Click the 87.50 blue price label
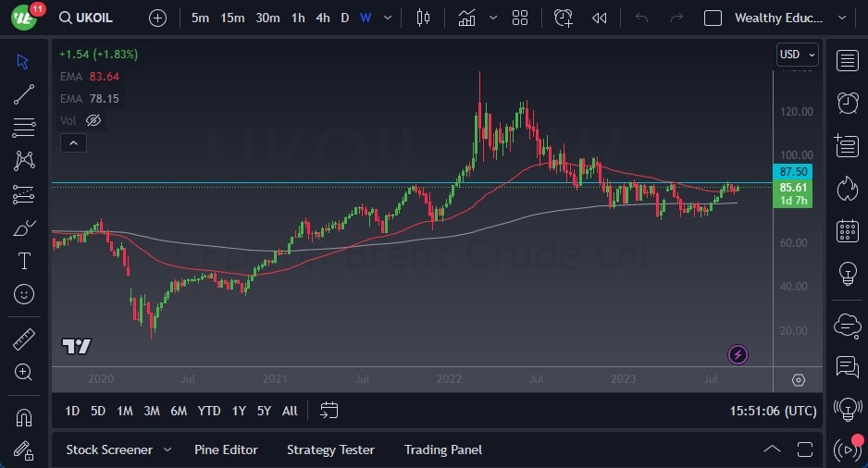Viewport: 868px width, 468px height. (x=793, y=172)
